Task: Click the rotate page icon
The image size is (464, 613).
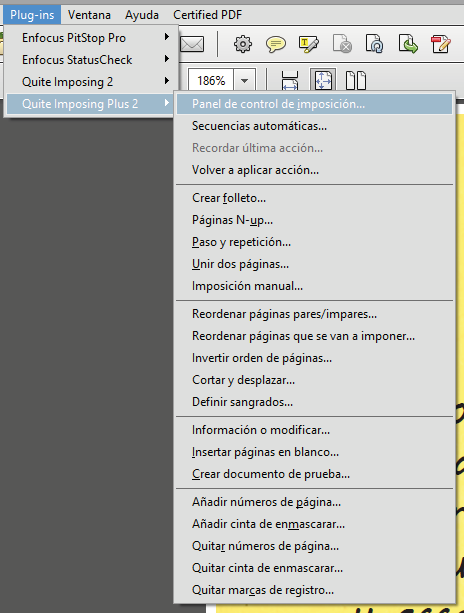Action: [x=374, y=43]
